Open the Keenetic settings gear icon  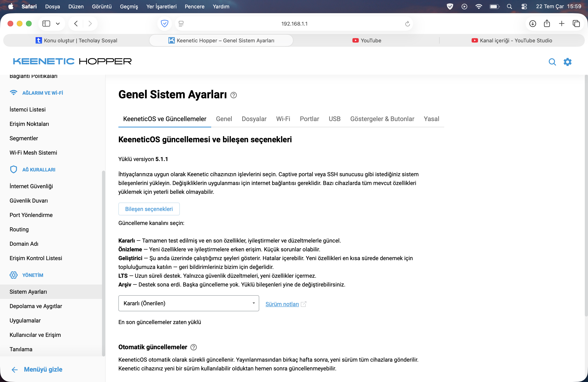click(567, 62)
